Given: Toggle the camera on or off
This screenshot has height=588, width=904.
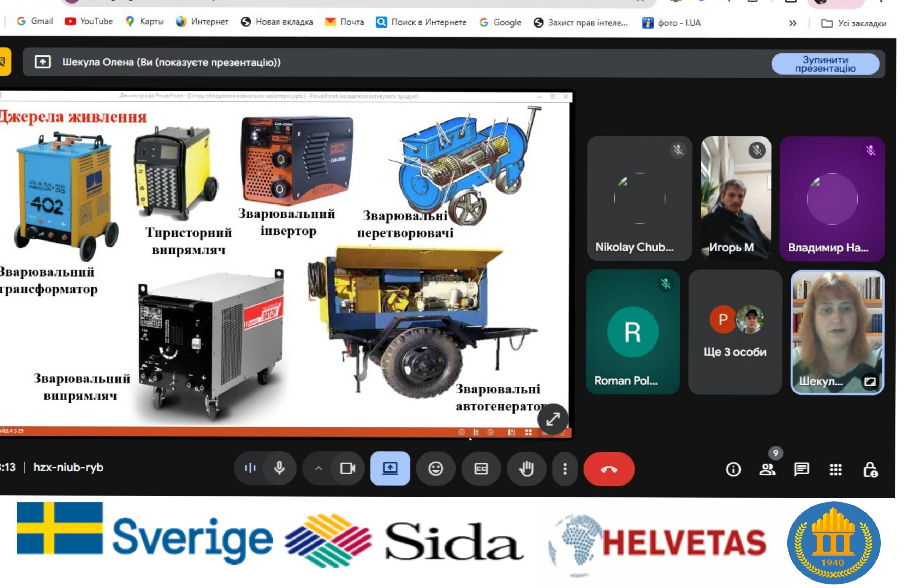Looking at the screenshot, I should pyautogui.click(x=347, y=468).
